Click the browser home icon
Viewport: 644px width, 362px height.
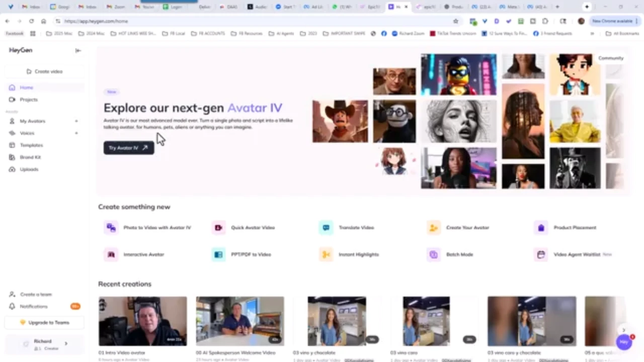coord(43,21)
